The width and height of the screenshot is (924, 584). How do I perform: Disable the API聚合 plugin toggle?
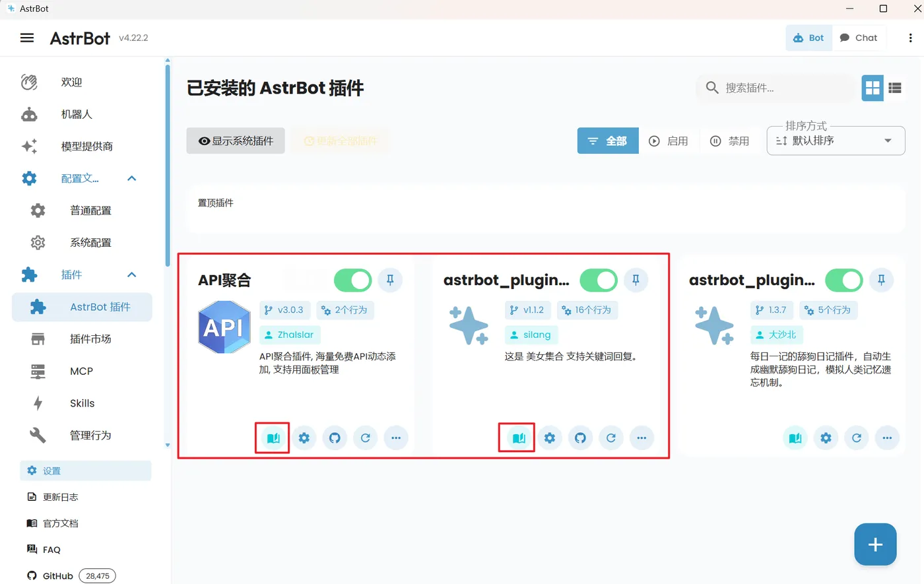(x=352, y=280)
